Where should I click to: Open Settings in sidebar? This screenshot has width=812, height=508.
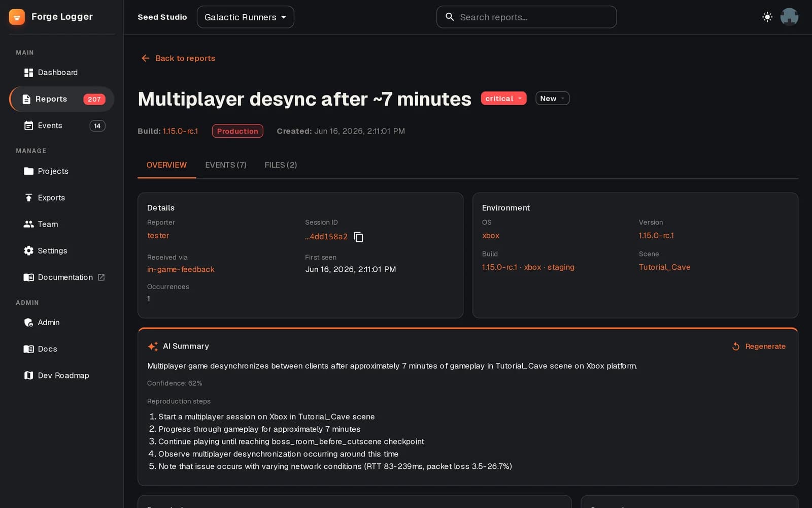(x=61, y=250)
